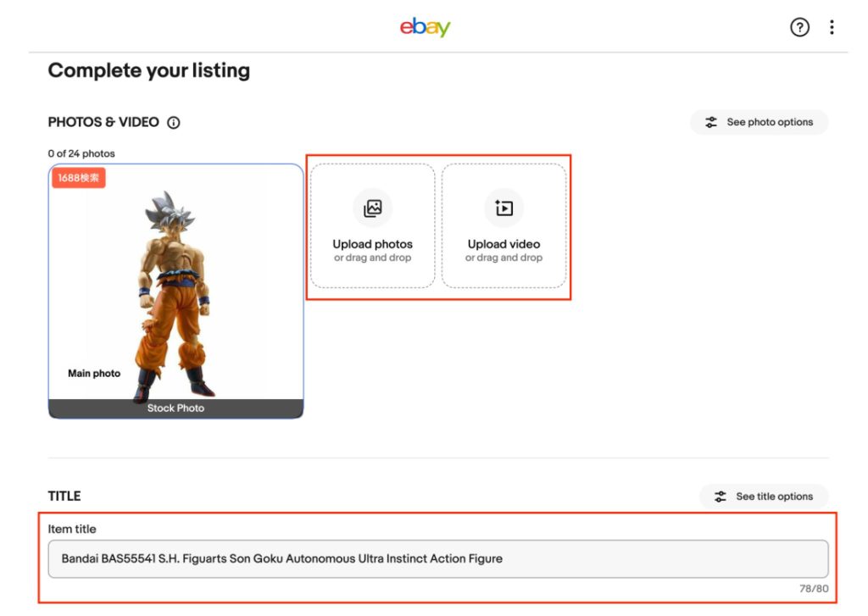The height and width of the screenshot is (616, 868).
Task: Show Photos & Video info icon
Action: click(173, 122)
